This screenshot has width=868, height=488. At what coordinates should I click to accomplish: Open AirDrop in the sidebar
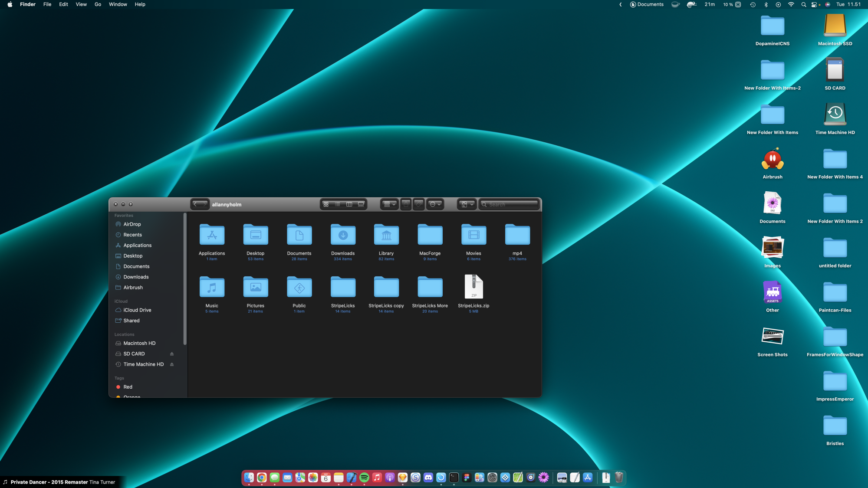point(132,224)
